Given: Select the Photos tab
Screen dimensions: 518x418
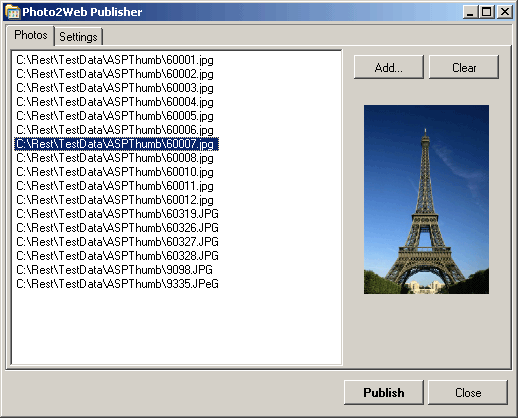Looking at the screenshot, I should [x=30, y=35].
